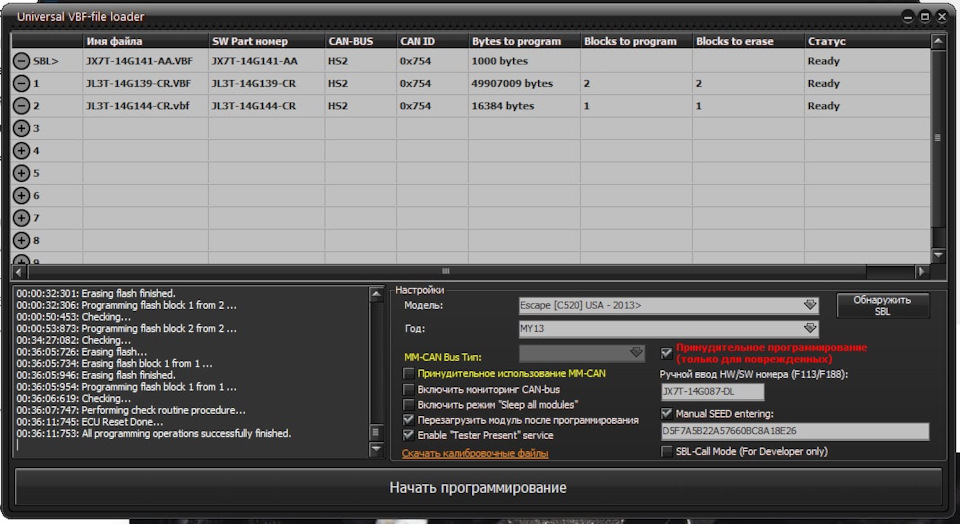
Task: Click the table horizontal scroll right arrow
Action: (922, 271)
